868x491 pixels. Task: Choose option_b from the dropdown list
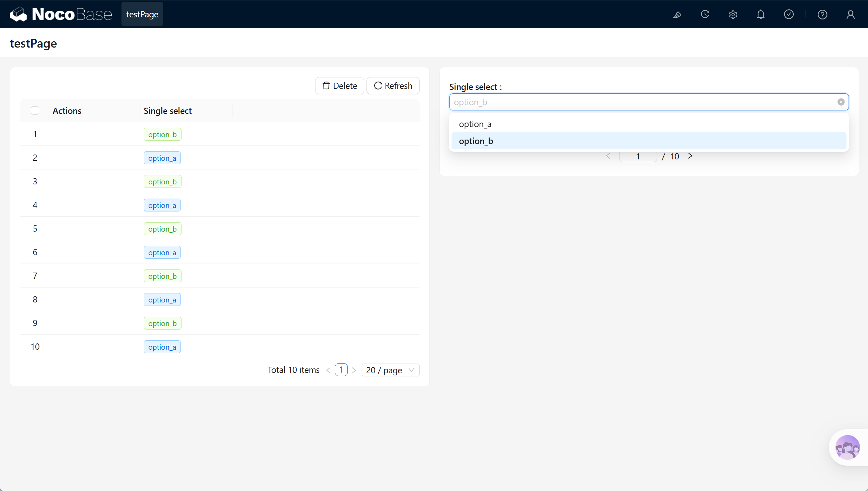click(649, 141)
